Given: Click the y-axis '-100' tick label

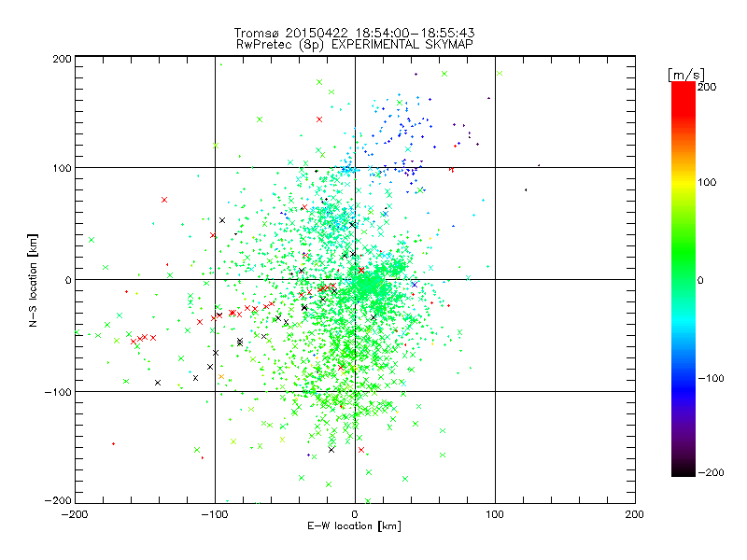Looking at the screenshot, I should (x=58, y=392).
